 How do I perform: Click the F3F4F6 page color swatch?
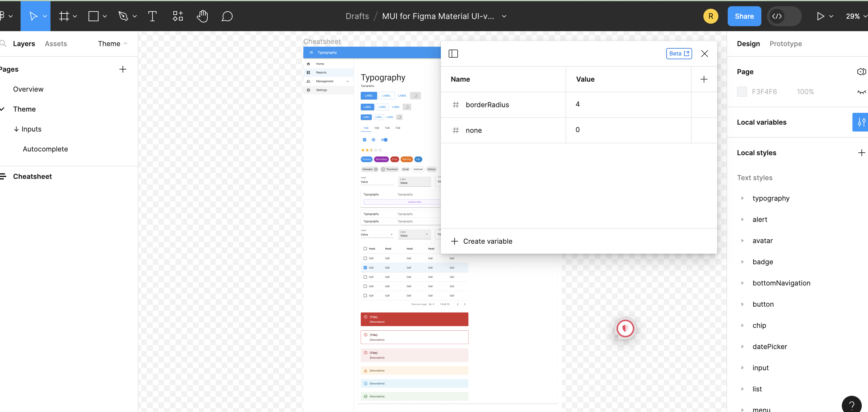pyautogui.click(x=742, y=91)
